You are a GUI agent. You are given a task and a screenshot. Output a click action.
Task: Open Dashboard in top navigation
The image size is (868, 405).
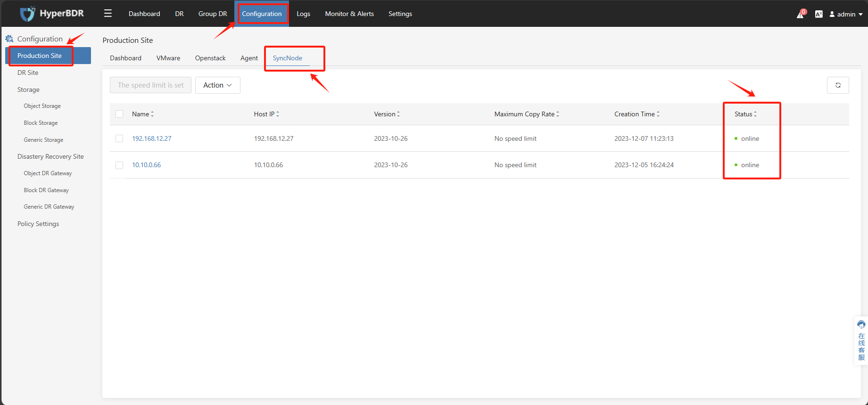144,14
